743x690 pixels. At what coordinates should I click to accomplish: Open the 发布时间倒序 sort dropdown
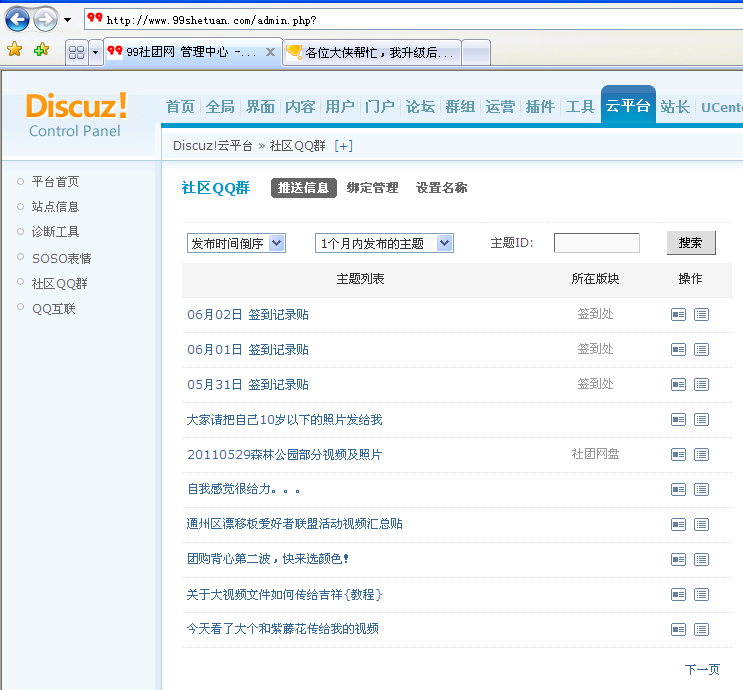coord(236,243)
